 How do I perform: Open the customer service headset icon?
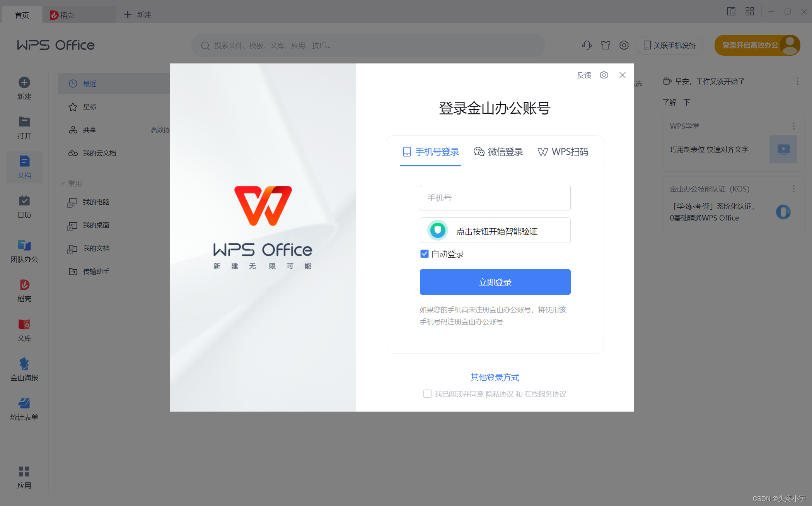click(587, 45)
